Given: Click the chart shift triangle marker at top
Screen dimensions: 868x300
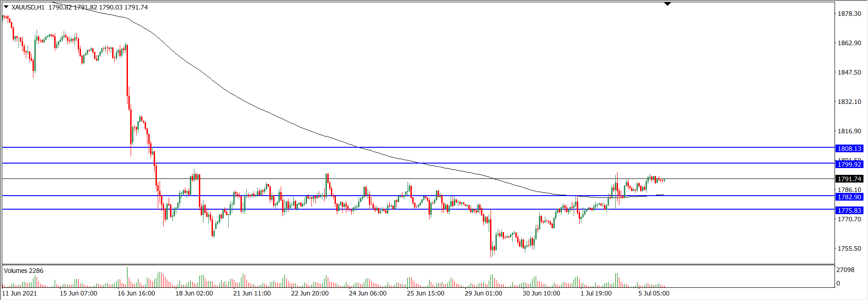Looking at the screenshot, I should [x=668, y=4].
